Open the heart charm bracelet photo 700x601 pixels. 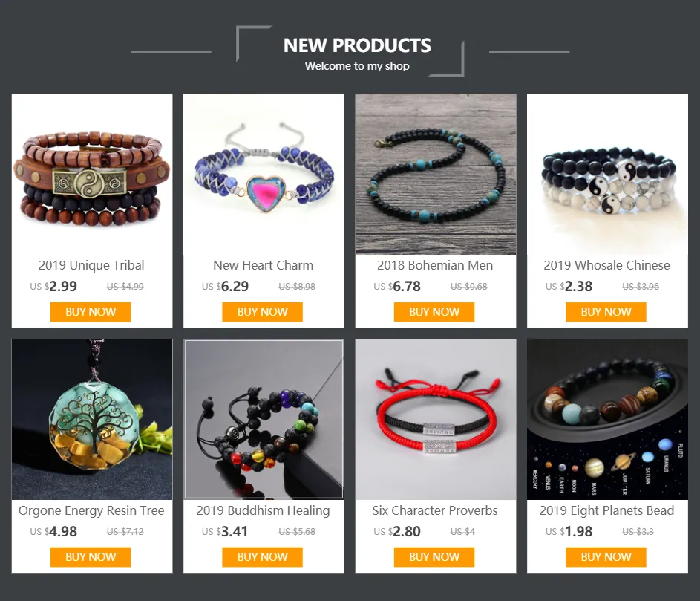coord(264,174)
